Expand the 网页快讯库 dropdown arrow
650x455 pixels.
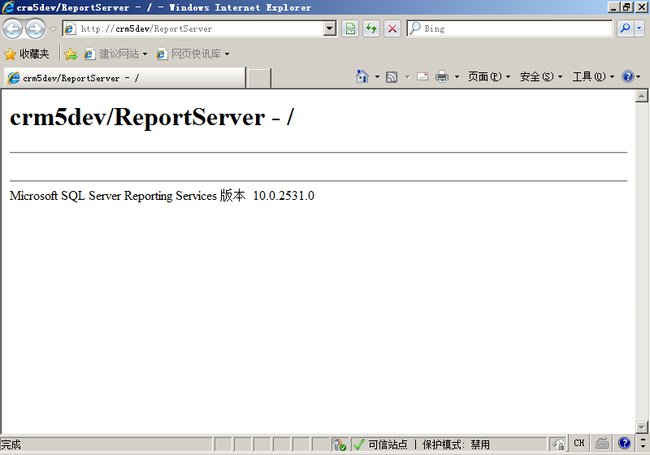coord(227,54)
